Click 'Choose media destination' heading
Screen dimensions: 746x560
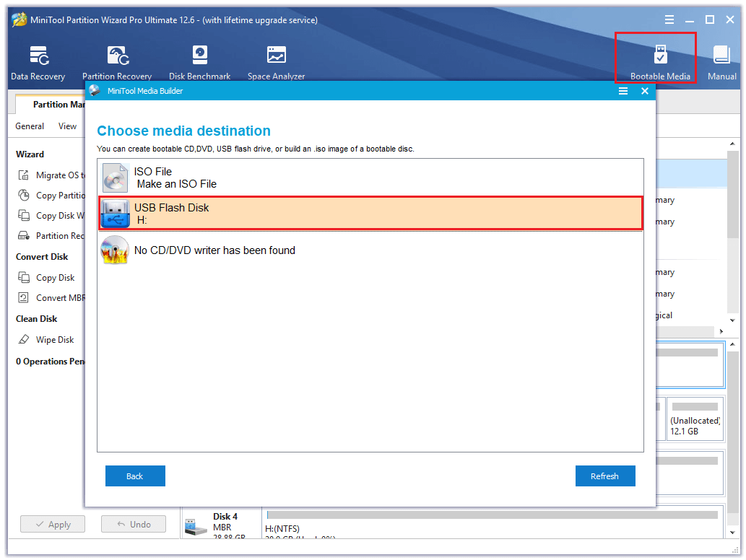[x=183, y=131]
